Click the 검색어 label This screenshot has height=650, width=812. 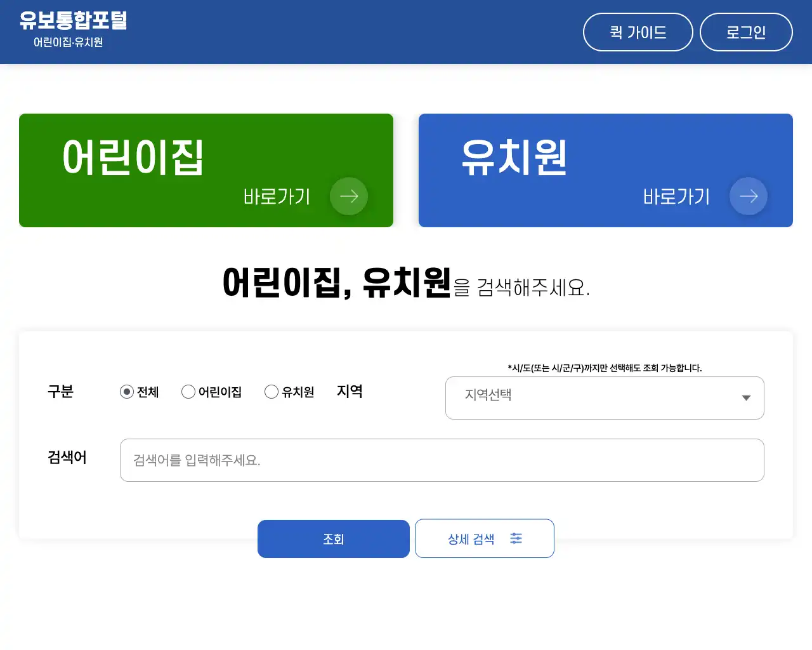coord(67,457)
